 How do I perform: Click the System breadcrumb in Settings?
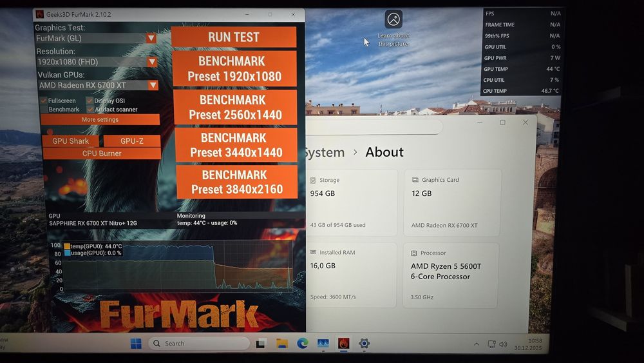pyautogui.click(x=325, y=153)
